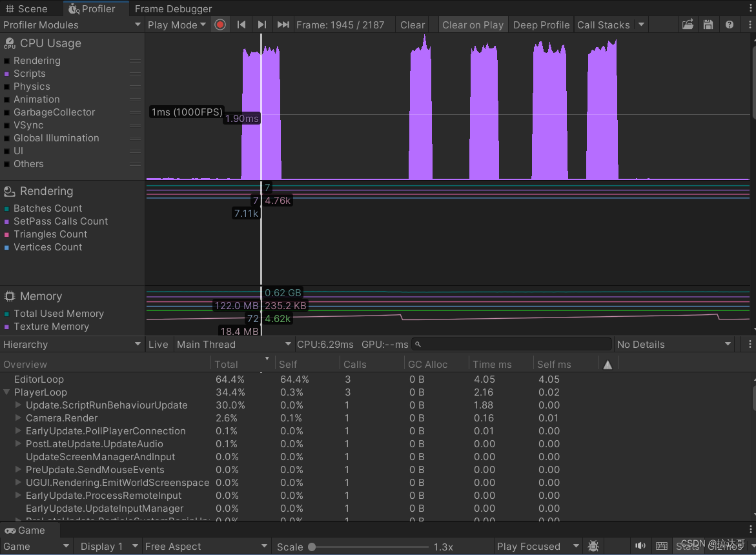Toggle Rendering category color box in CPU Usage
The image size is (756, 555).
[x=6, y=61]
